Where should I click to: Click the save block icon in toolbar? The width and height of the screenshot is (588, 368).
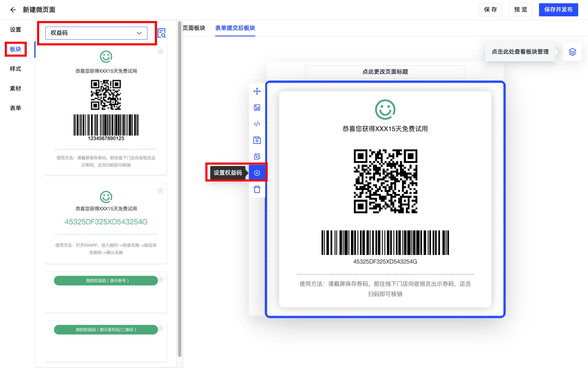[257, 140]
